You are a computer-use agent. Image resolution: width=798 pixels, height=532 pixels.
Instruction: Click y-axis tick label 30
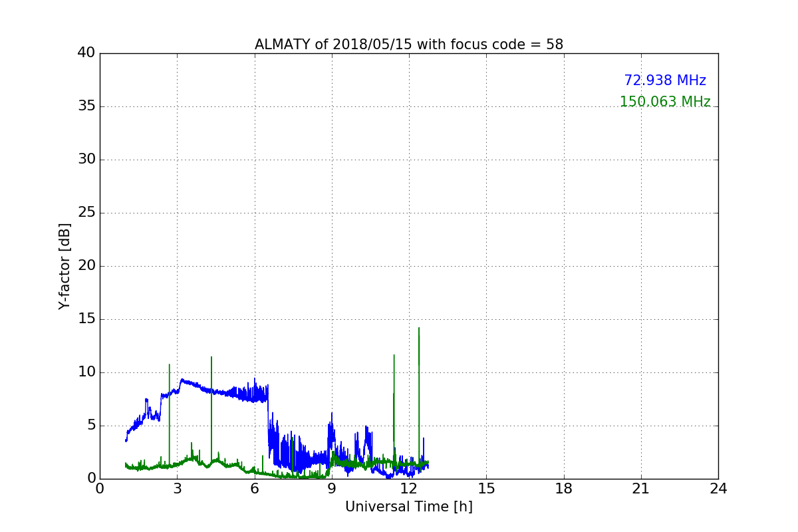pyautogui.click(x=86, y=160)
